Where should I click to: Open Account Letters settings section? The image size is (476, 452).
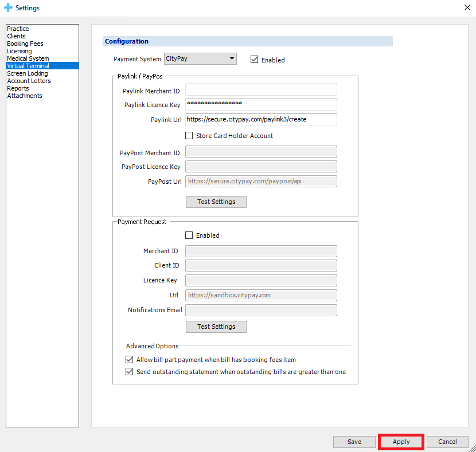pos(29,81)
